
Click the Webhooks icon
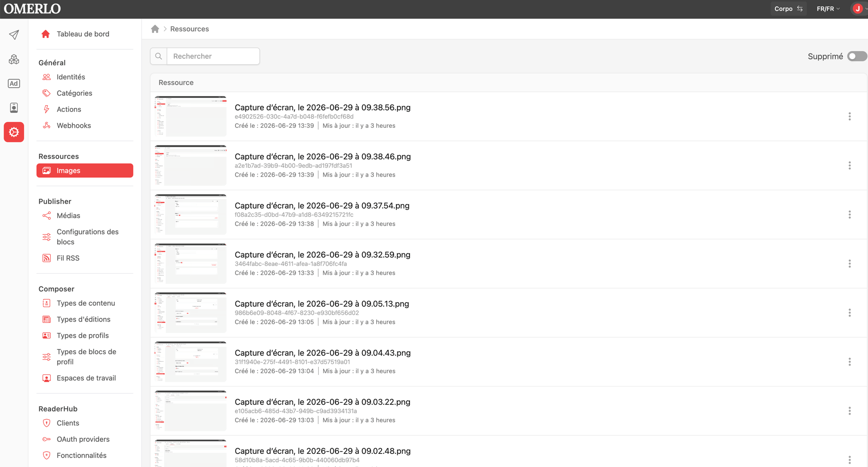click(x=47, y=126)
